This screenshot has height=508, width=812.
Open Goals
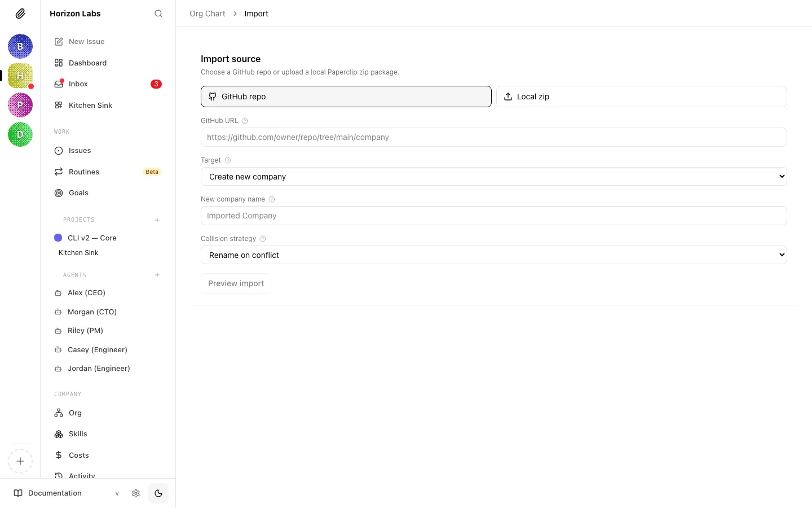pyautogui.click(x=108, y=193)
